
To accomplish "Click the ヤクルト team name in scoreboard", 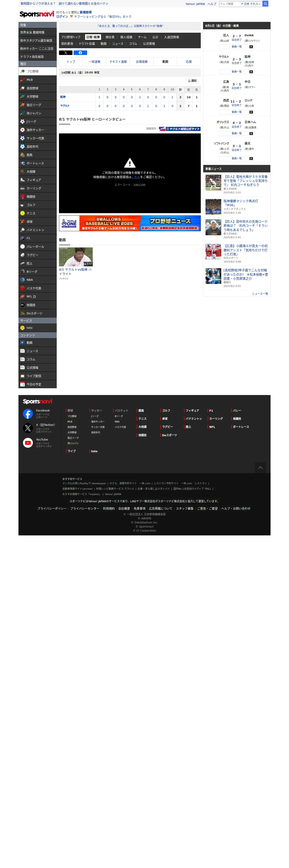I will [x=65, y=106].
